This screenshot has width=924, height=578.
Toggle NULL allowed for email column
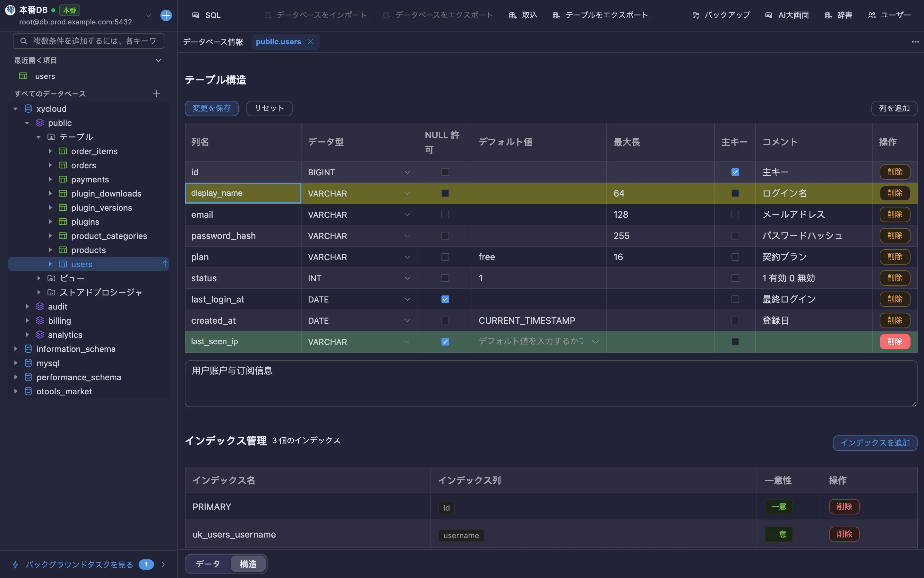tap(445, 215)
